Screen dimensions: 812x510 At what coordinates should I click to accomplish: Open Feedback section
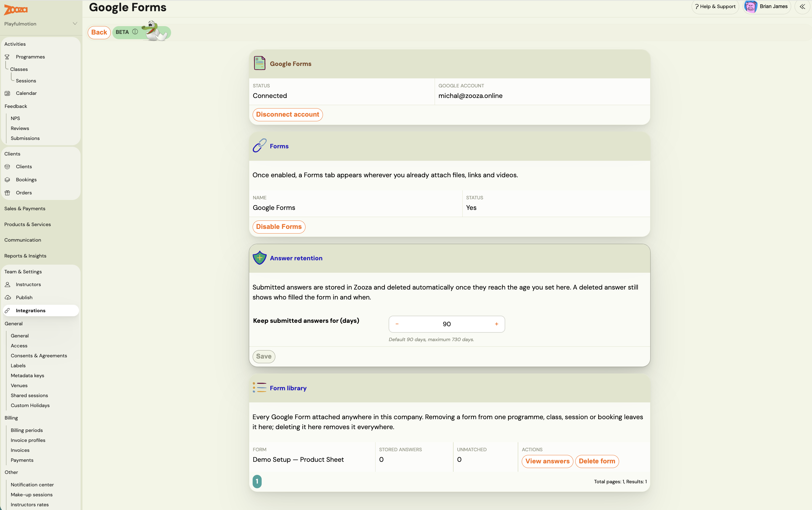click(x=16, y=106)
